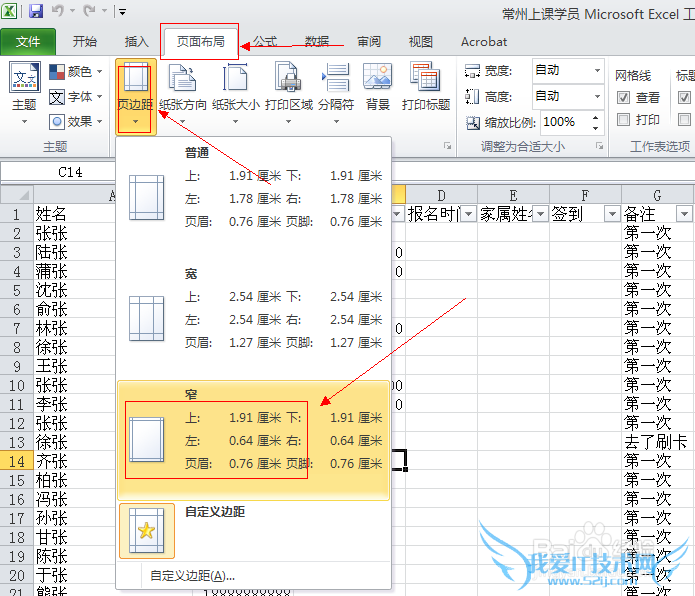Switch to the 插入 tab
Screen dimensions: 695x596
tap(137, 42)
